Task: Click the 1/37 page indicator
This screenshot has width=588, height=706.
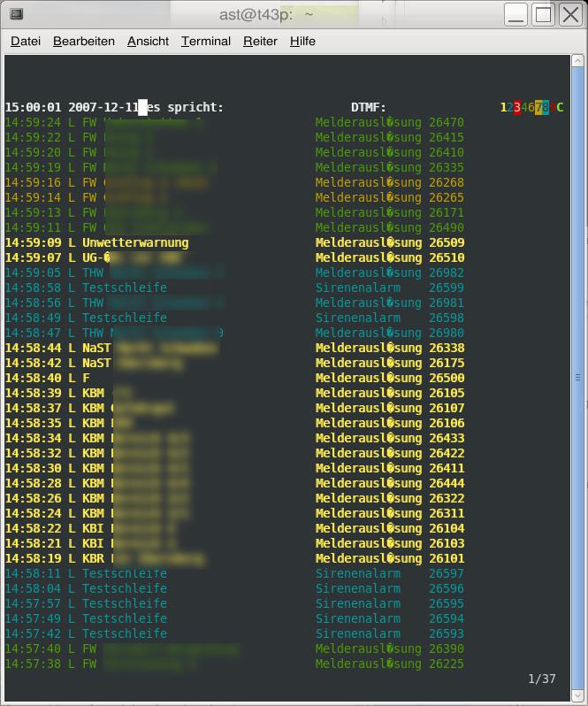Action: tap(541, 679)
